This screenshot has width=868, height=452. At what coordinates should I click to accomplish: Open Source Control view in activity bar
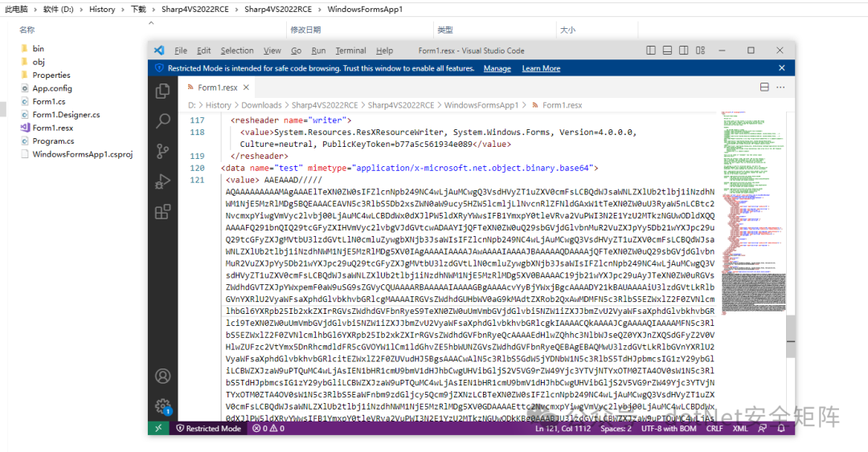[162, 151]
